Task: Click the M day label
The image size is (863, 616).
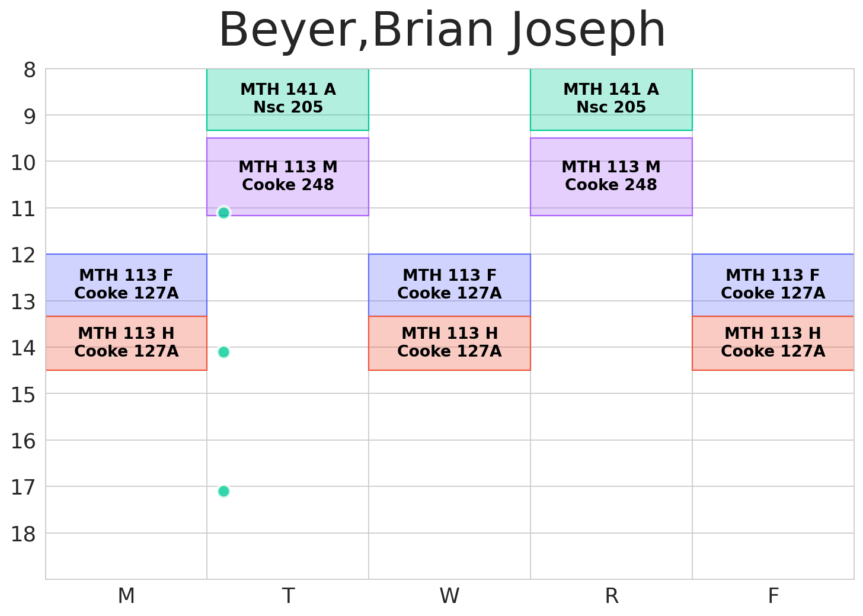Action: point(126,596)
